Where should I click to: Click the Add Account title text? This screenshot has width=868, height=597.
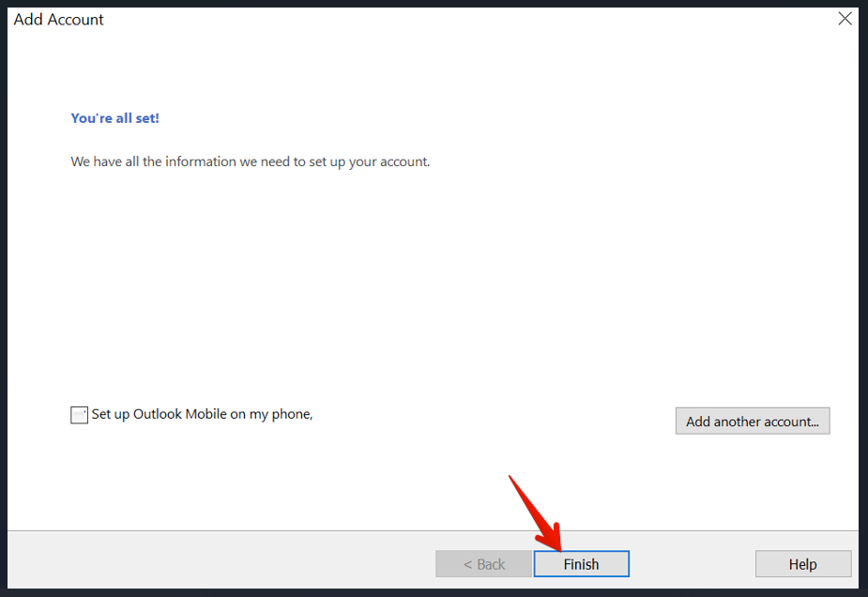pyautogui.click(x=59, y=20)
